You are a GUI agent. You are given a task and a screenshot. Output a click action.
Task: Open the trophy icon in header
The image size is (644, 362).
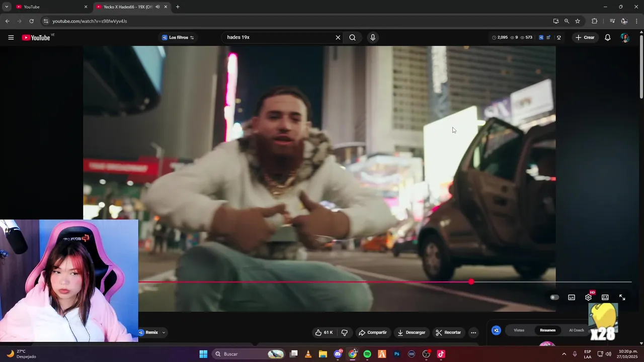pyautogui.click(x=558, y=38)
